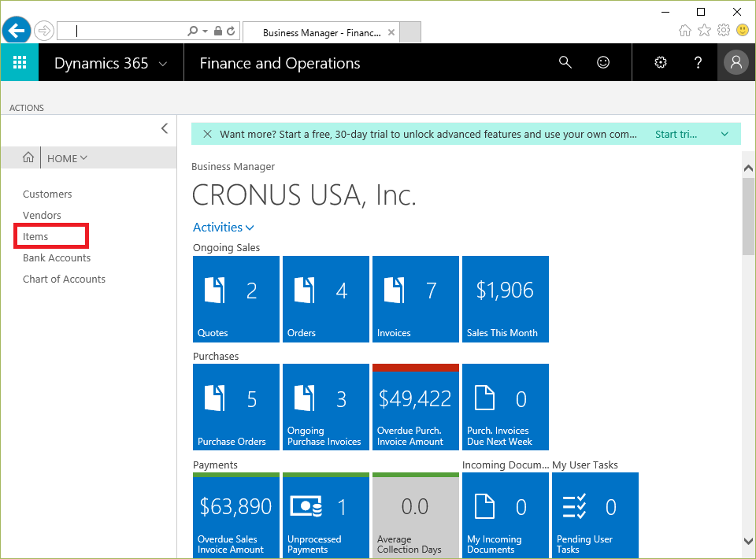Click the Finance and Operations header title

point(280,63)
